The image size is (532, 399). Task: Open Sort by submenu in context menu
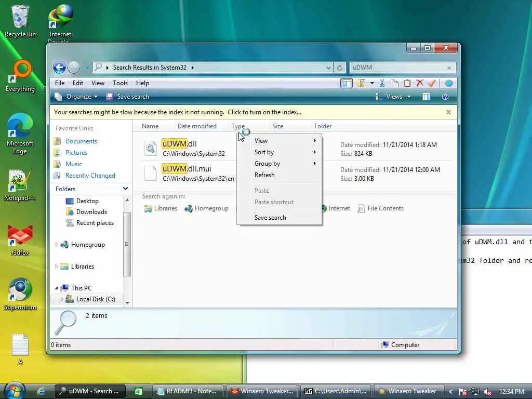pyautogui.click(x=279, y=152)
